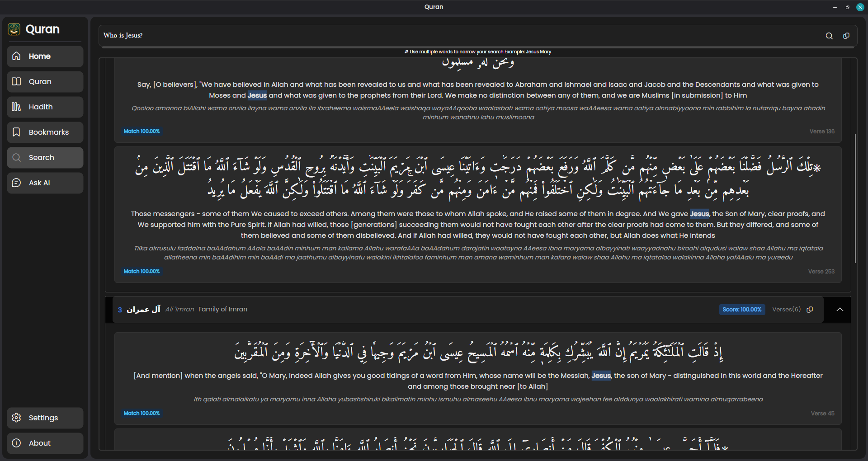Click highlighted 'Jesus' in verse 253 translation
Viewport: 868px width, 461px height.
699,214
